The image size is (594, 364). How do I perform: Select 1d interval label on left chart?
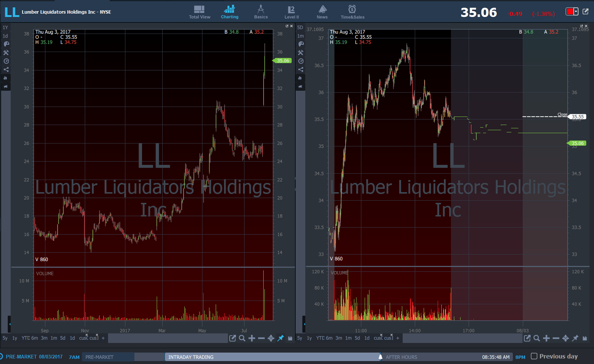[5, 36]
